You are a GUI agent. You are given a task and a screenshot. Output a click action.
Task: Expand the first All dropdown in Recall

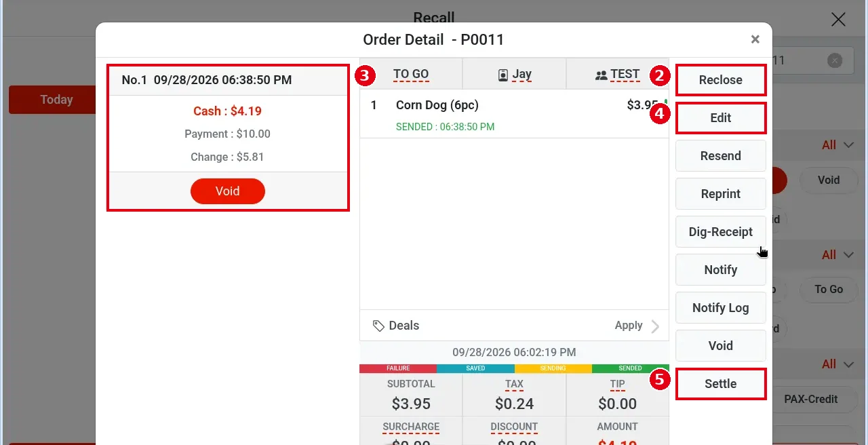tap(838, 144)
